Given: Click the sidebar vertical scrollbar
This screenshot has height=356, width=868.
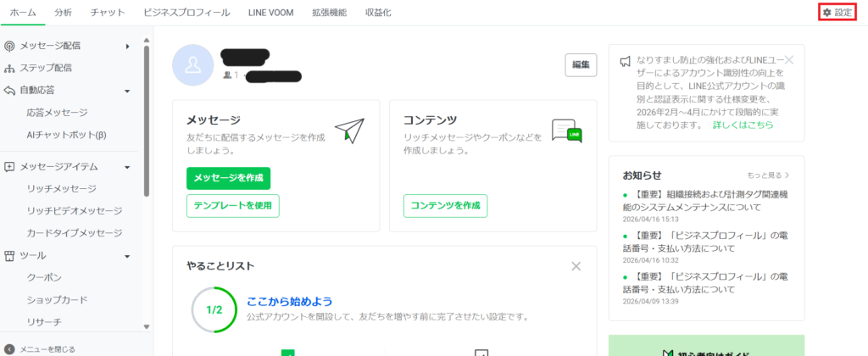Looking at the screenshot, I should (147, 119).
